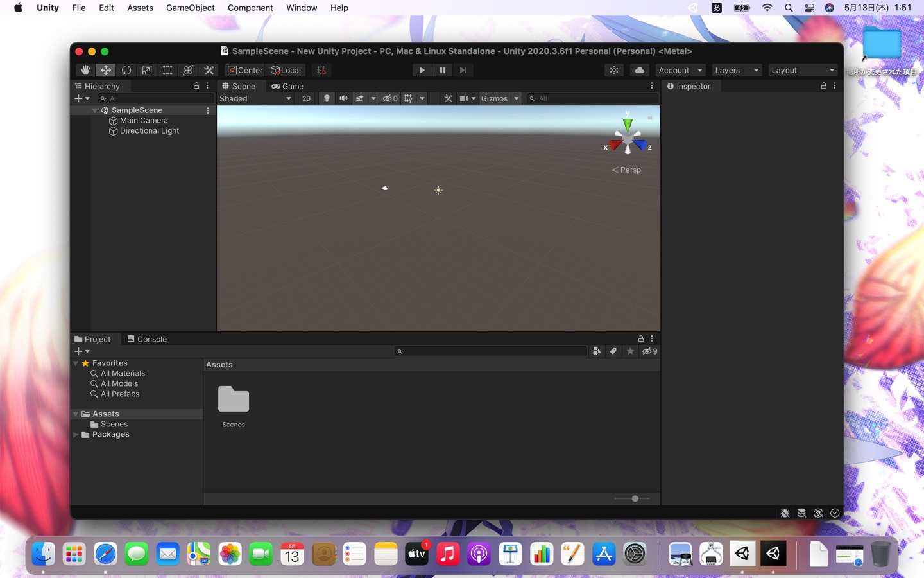Switch to the Scene tab
The height and width of the screenshot is (578, 924).
[239, 86]
